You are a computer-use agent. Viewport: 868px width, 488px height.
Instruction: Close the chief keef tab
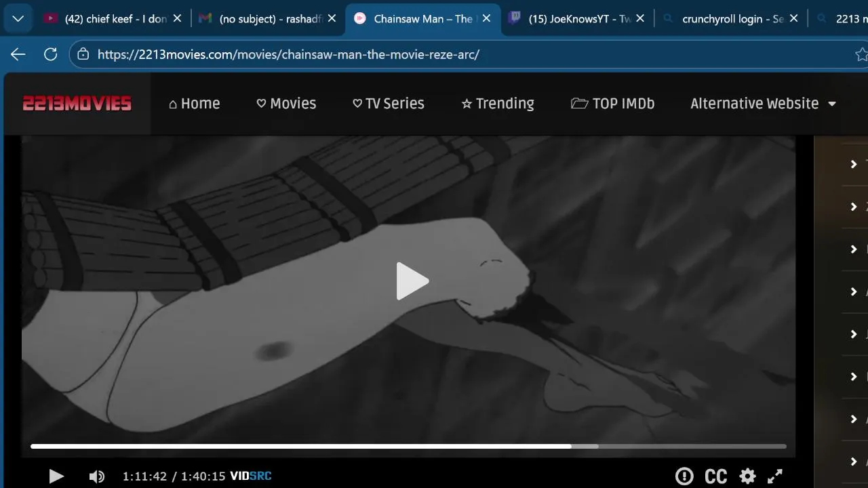click(178, 19)
